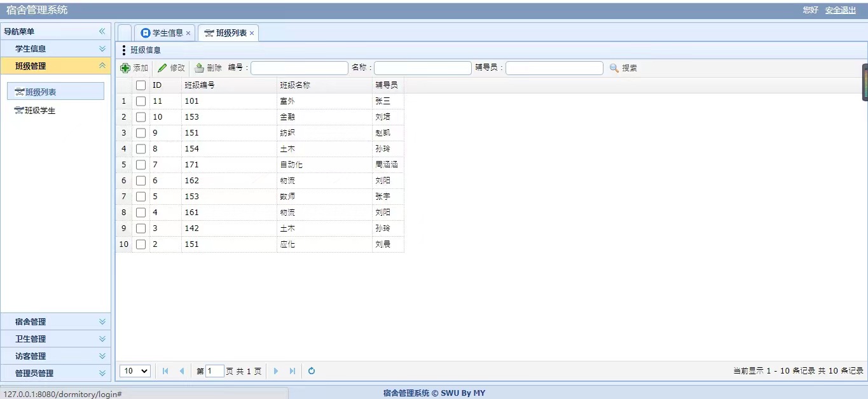Click the 辅导员 search input field
Image resolution: width=868 pixels, height=399 pixels.
[x=554, y=68]
